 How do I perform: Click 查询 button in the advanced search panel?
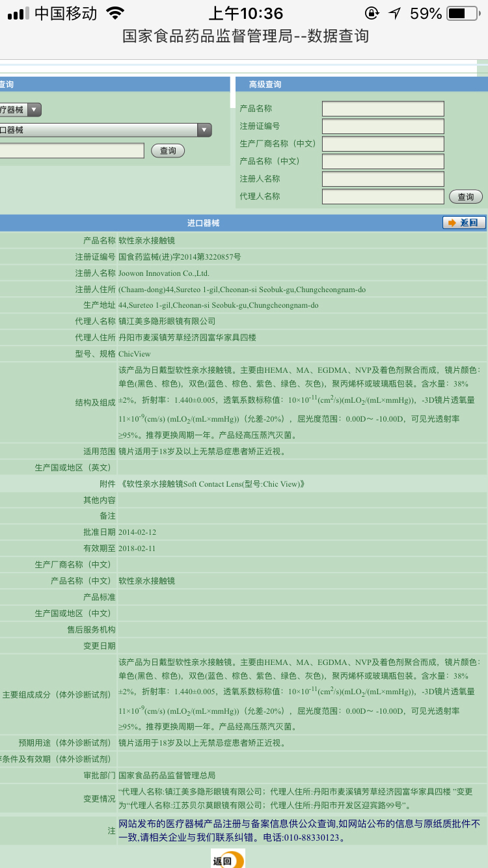pos(466,197)
